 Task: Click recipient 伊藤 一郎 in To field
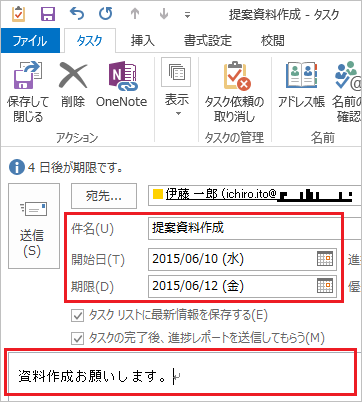pos(221,194)
